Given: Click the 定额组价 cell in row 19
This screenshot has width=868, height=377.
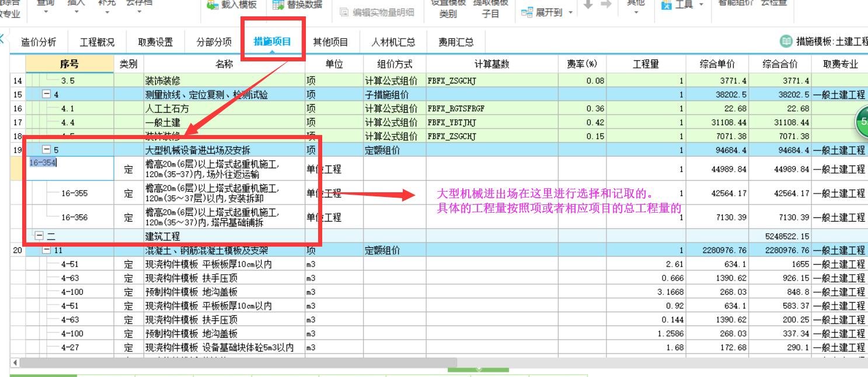Looking at the screenshot, I should click(394, 150).
